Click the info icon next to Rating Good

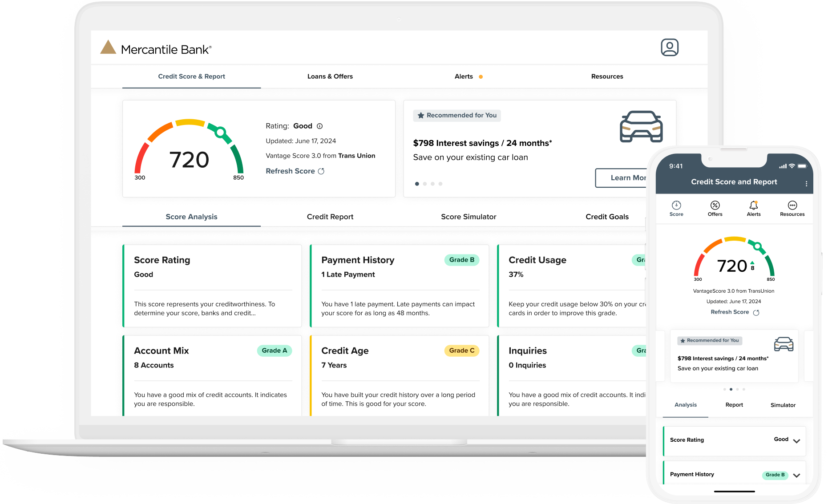pyautogui.click(x=319, y=126)
